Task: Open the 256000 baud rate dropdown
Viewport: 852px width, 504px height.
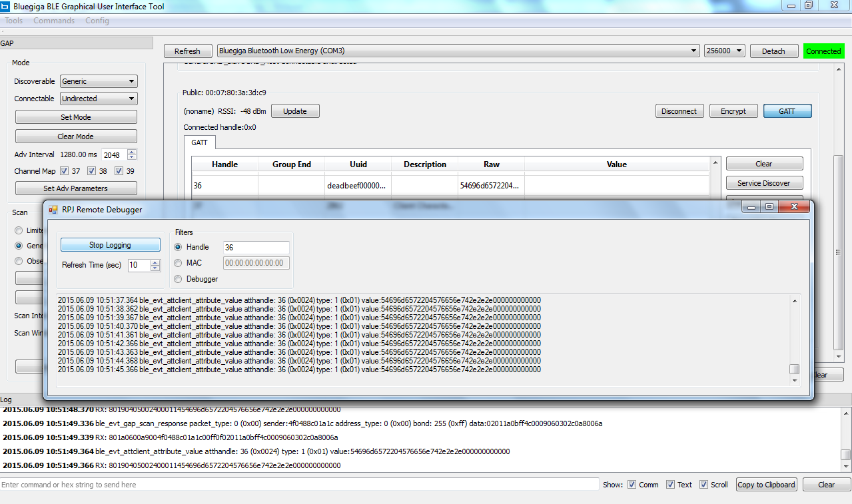Action: (724, 51)
